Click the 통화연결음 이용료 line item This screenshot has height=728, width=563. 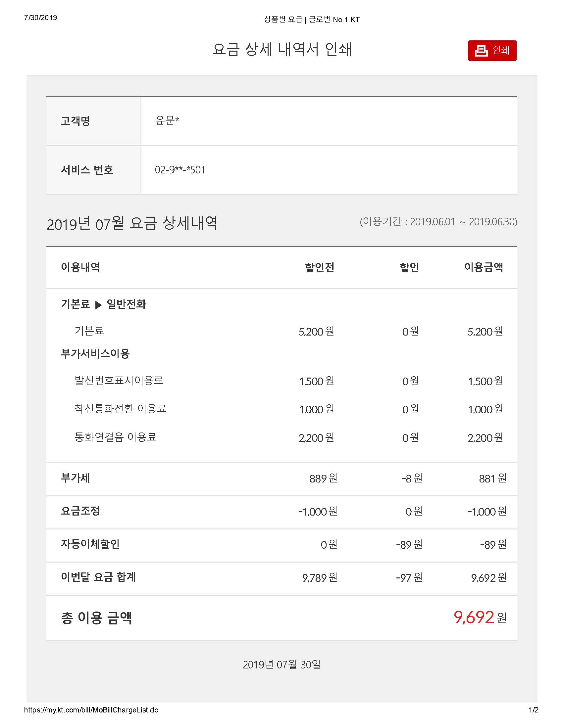115,437
